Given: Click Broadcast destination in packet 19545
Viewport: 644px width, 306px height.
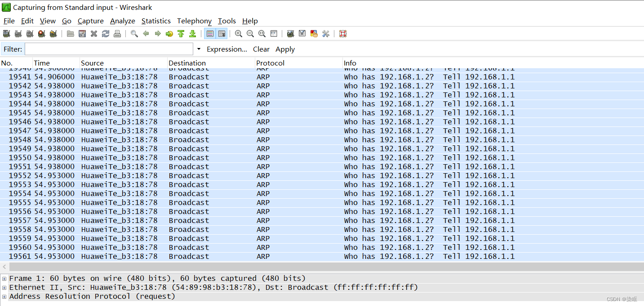Looking at the screenshot, I should (189, 113).
